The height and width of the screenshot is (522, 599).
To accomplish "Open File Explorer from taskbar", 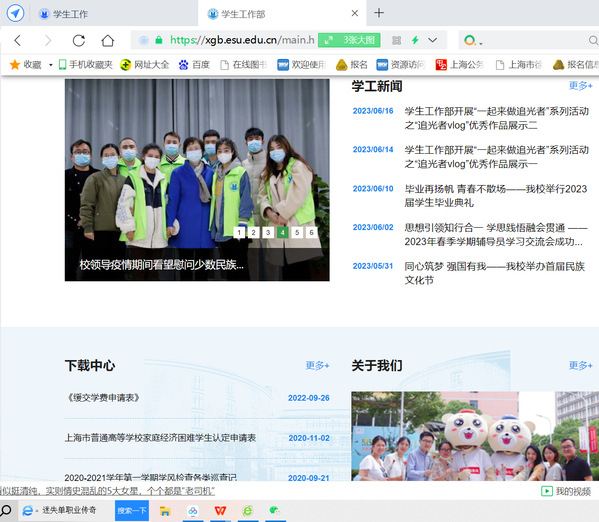I will [165, 511].
